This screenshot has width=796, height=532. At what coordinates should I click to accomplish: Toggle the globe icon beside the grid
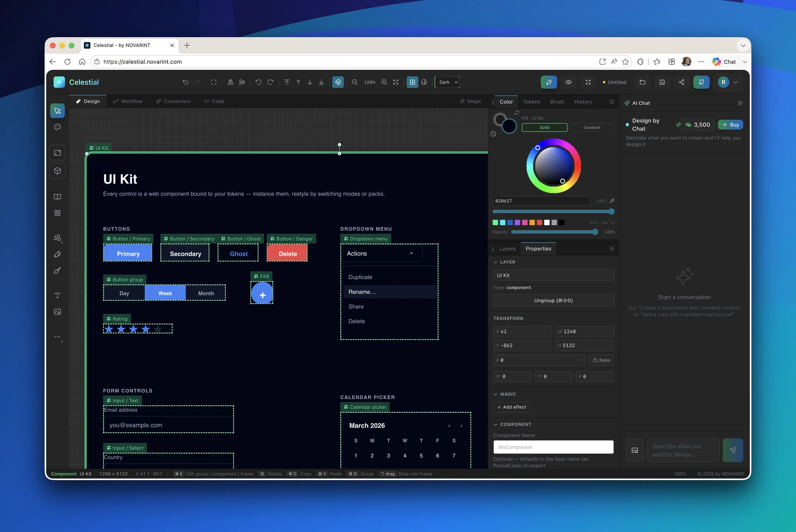[x=424, y=82]
